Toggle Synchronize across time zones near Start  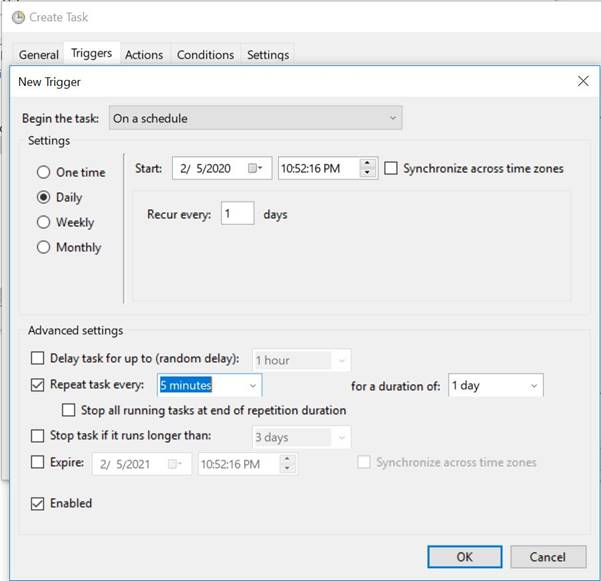(x=391, y=168)
